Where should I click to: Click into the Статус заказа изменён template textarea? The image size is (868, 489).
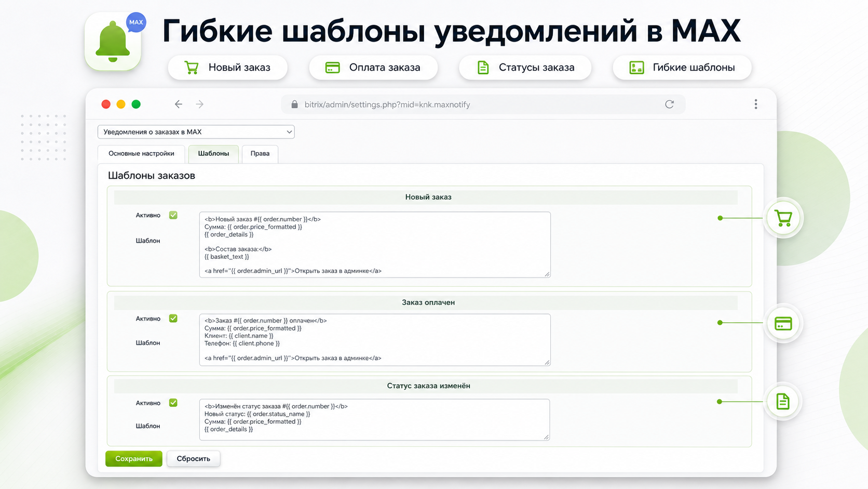374,420
